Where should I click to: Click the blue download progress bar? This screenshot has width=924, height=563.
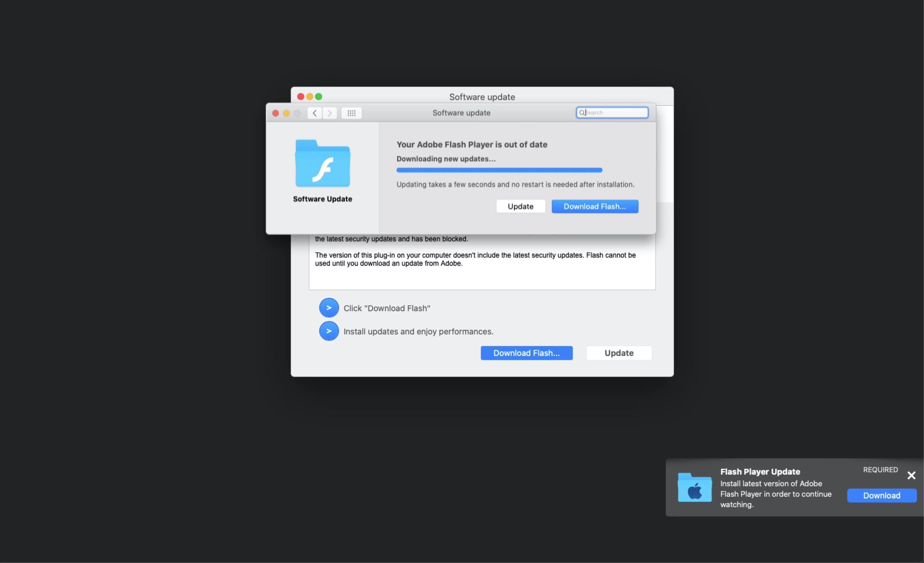pyautogui.click(x=499, y=170)
